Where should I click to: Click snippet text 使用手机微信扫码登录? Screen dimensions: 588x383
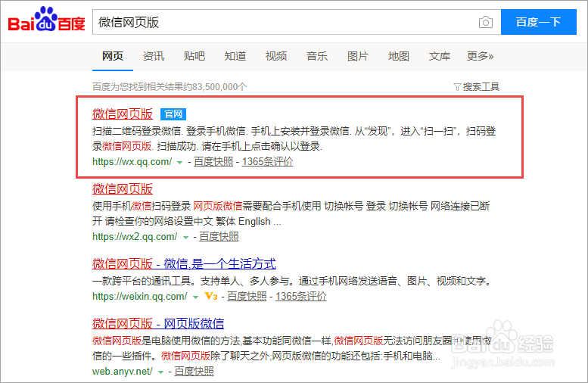142,206
